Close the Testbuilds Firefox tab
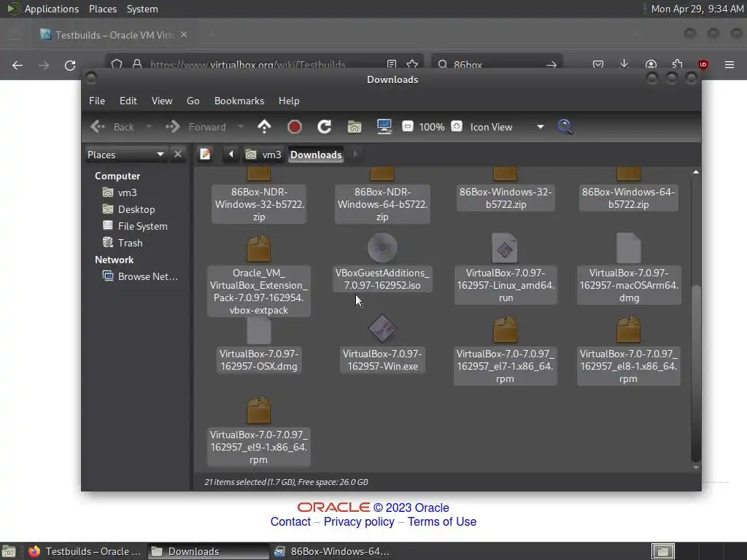747x560 pixels. click(184, 35)
